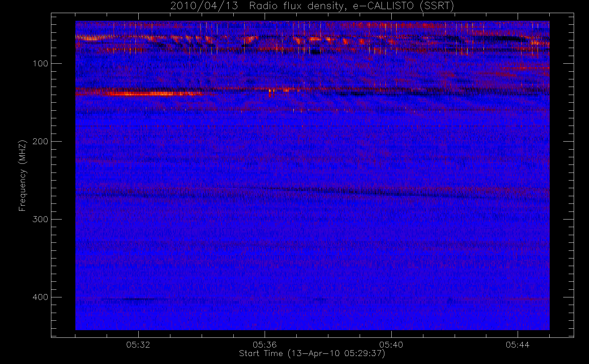Viewport: 589px width, 364px height.
Task: Click the 'Start Time (13-Apr-10 05:29:37)' axis label
Action: [x=312, y=353]
